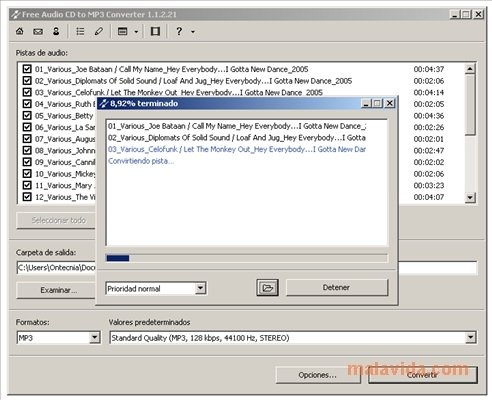Click the user profile icon
This screenshot has width=492, height=400.
(56, 31)
